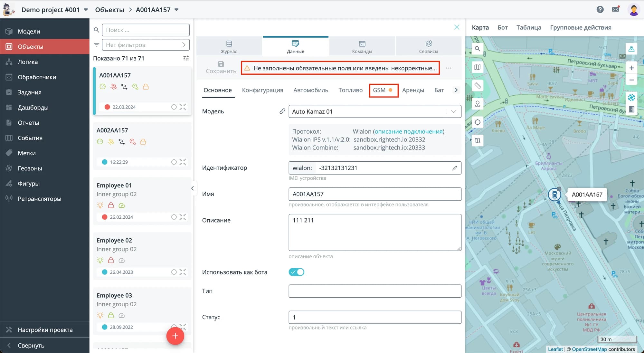
Task: Click the Тип input field
Action: [374, 291]
